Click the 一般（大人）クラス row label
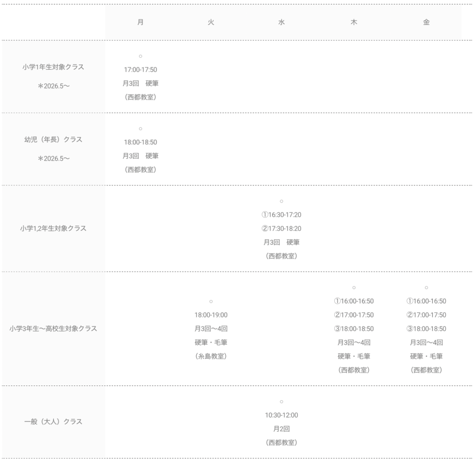 (53, 422)
